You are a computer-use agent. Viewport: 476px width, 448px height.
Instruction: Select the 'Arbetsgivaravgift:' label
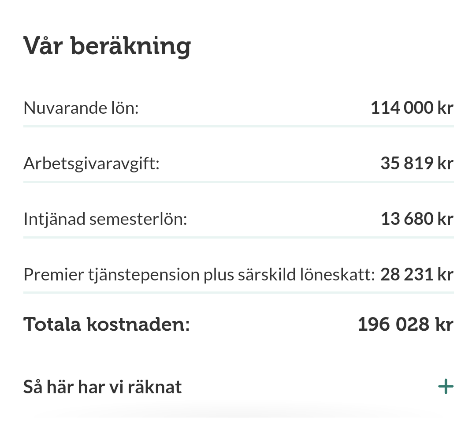click(x=91, y=164)
